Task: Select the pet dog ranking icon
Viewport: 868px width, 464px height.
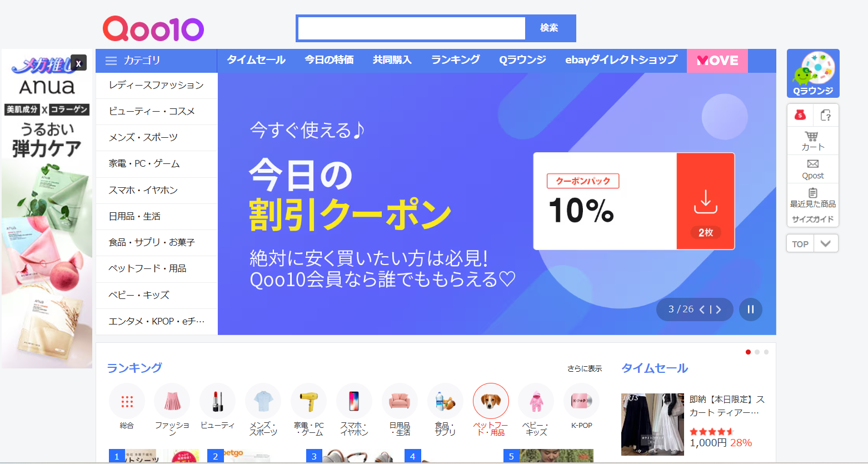Action: 491,401
